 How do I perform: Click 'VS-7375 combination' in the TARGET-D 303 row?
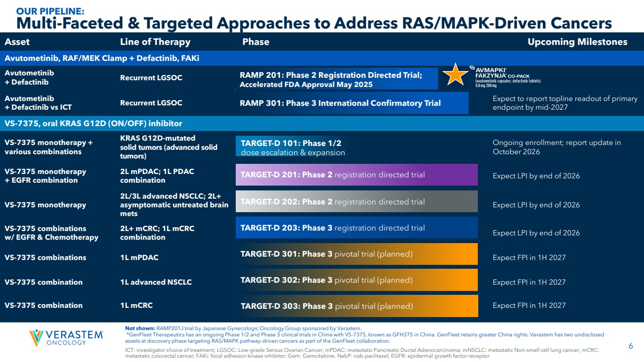click(43, 305)
